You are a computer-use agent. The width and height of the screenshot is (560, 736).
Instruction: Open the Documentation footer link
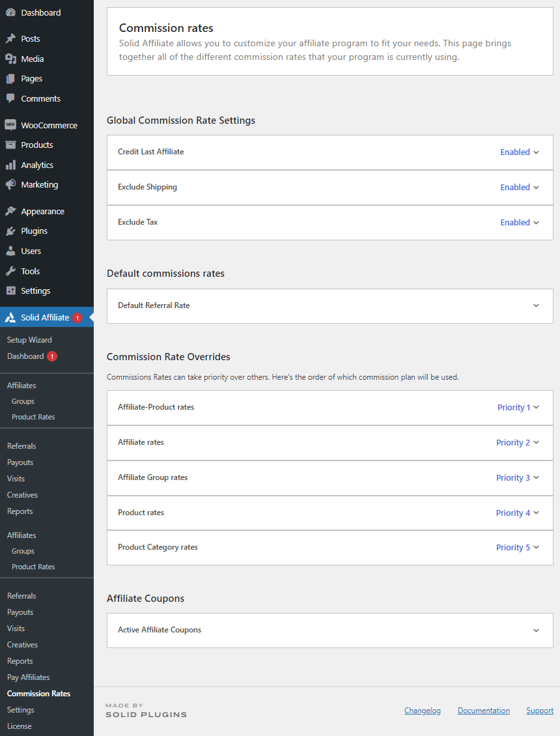483,711
